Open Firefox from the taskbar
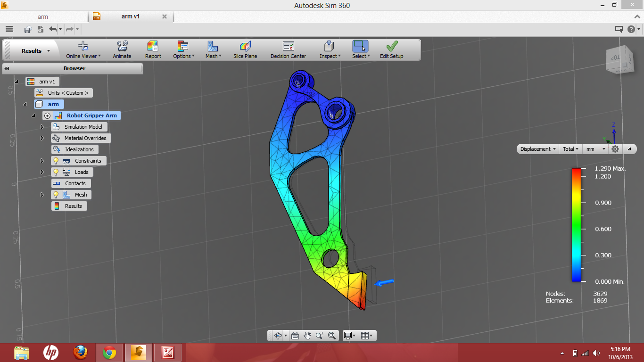644x362 pixels. [81, 352]
